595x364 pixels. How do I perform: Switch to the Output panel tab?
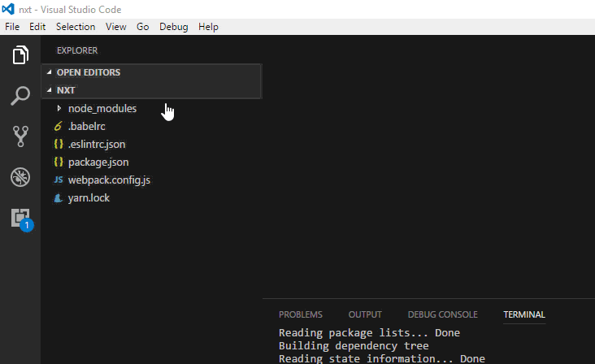365,314
